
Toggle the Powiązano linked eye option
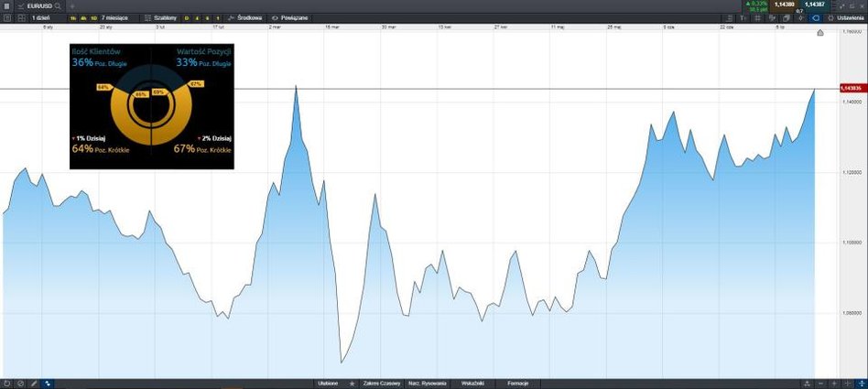pyautogui.click(x=293, y=17)
